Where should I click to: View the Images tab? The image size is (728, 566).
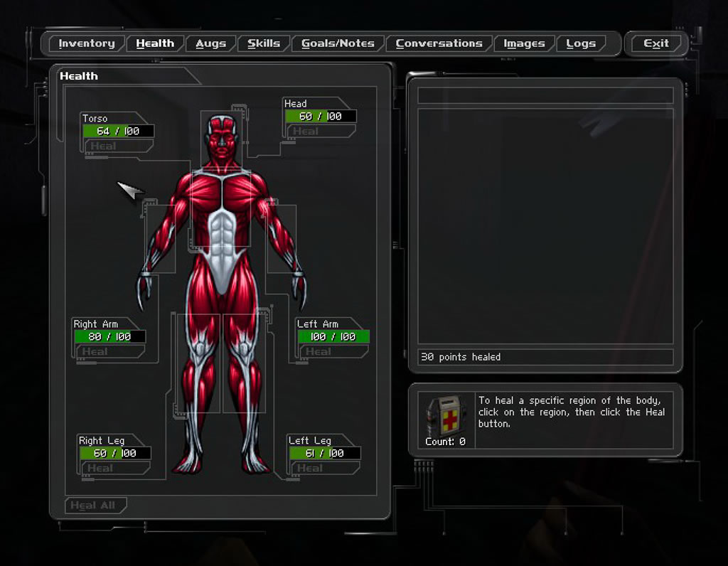[524, 44]
